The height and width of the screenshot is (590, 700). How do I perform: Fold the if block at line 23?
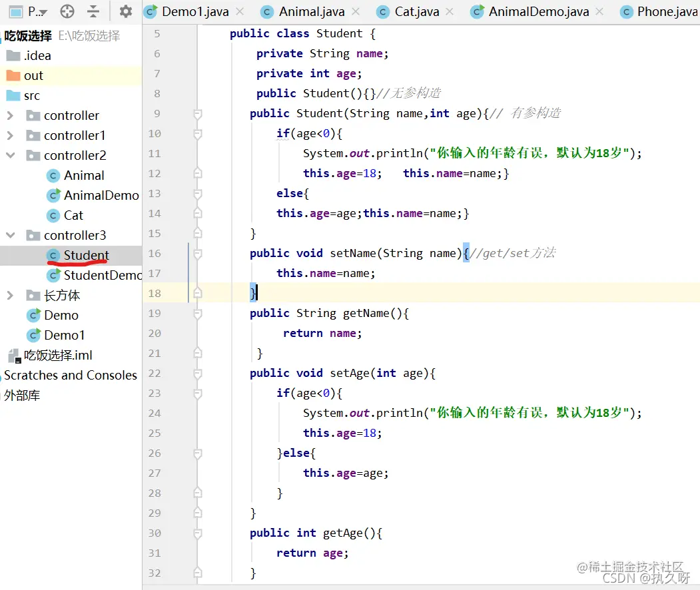(x=198, y=394)
